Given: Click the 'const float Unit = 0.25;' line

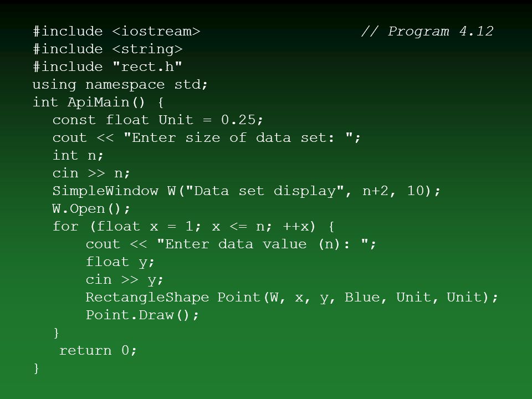Looking at the screenshot, I should (158, 120).
